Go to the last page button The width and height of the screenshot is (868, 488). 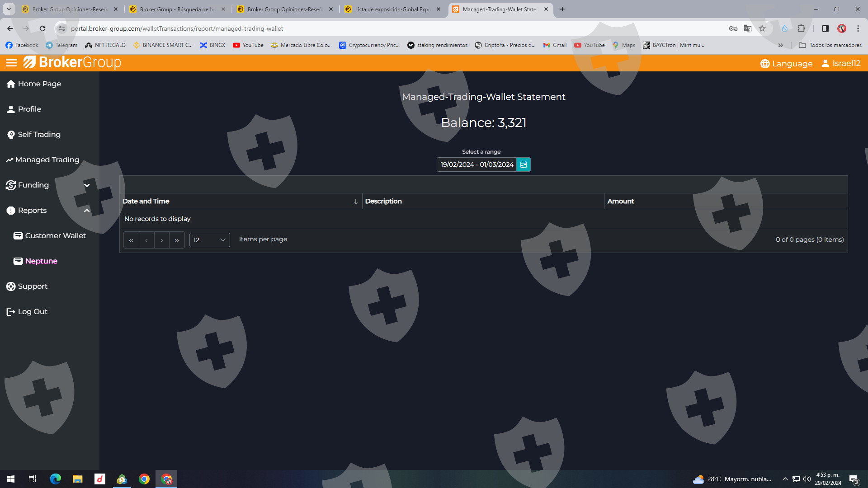(x=177, y=240)
